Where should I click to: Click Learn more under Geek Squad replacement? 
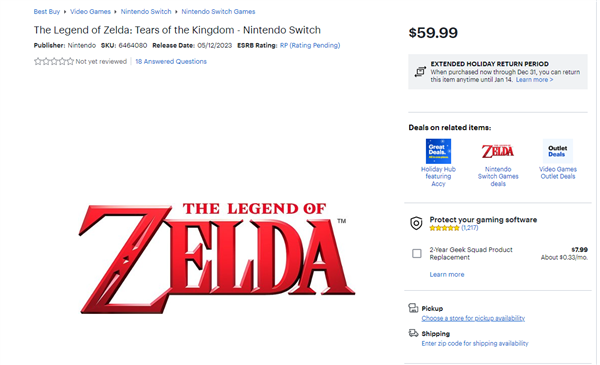[x=447, y=274]
